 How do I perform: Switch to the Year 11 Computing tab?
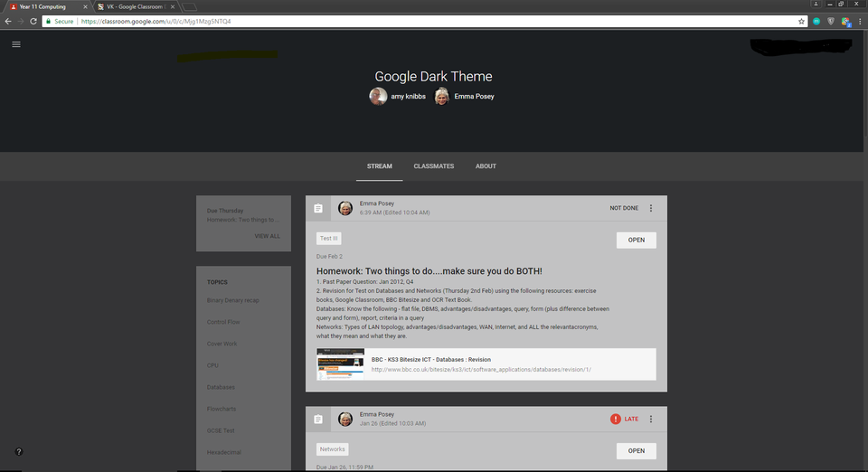coord(46,6)
